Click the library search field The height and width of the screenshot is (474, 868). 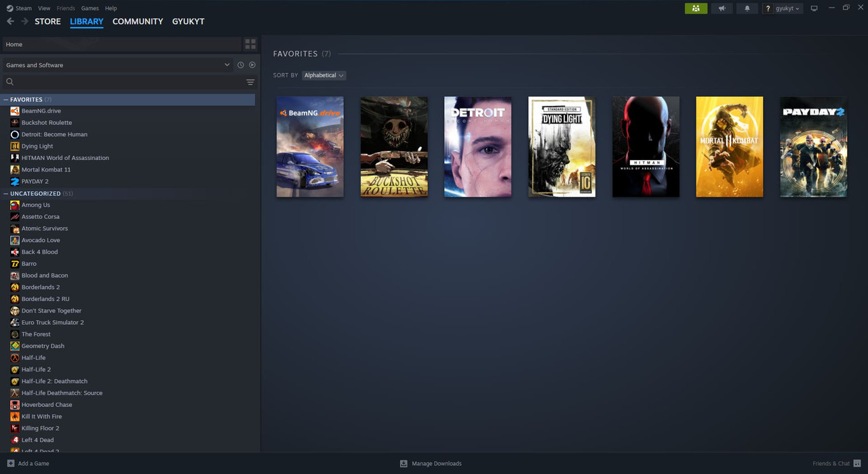click(x=122, y=82)
